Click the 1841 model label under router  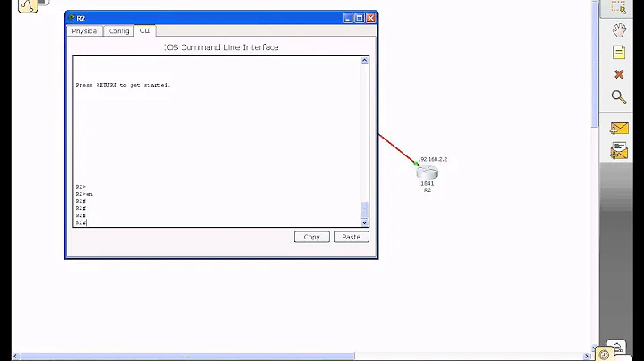click(428, 183)
